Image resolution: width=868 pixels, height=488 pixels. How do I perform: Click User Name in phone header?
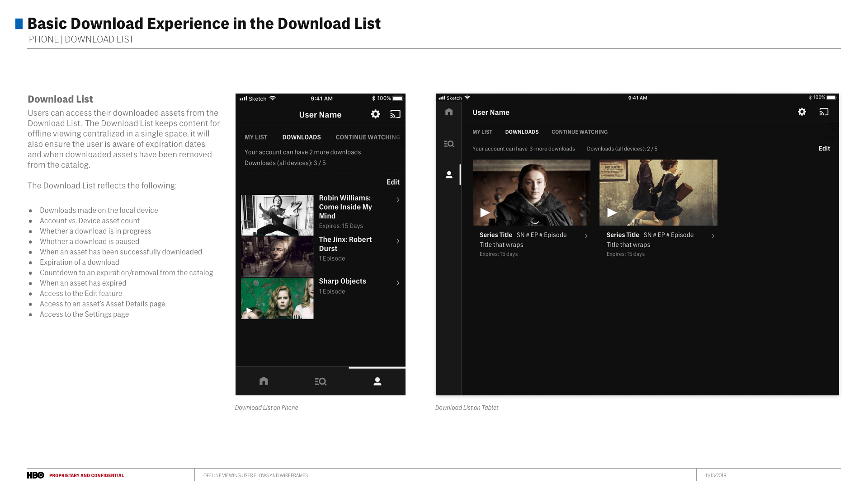click(x=320, y=115)
